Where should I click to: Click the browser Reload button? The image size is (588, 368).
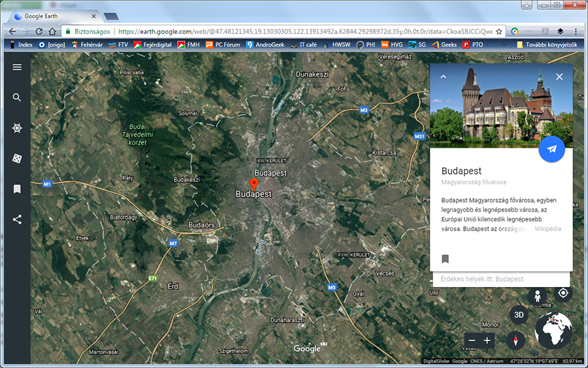click(39, 31)
